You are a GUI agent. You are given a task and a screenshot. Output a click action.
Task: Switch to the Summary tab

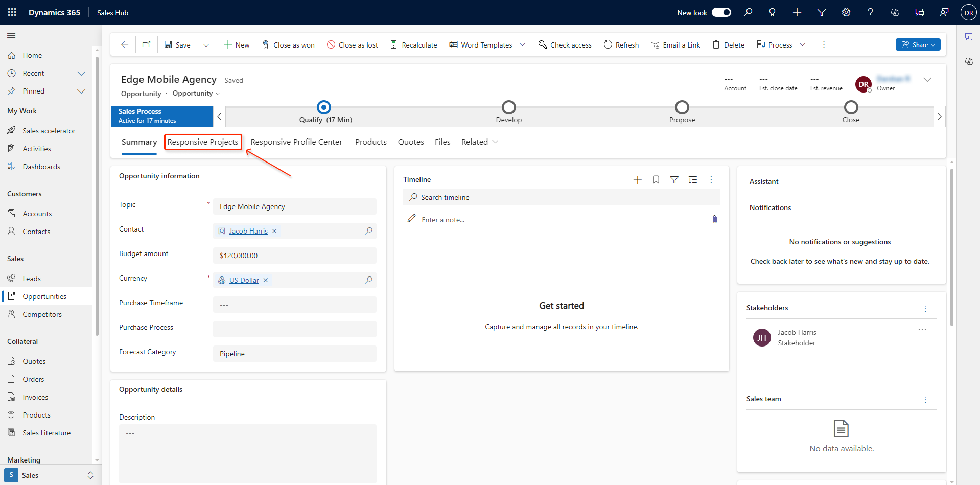(x=139, y=142)
